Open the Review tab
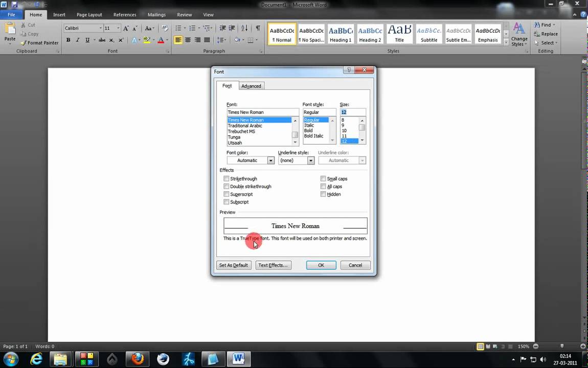Image resolution: width=588 pixels, height=368 pixels. [184, 15]
